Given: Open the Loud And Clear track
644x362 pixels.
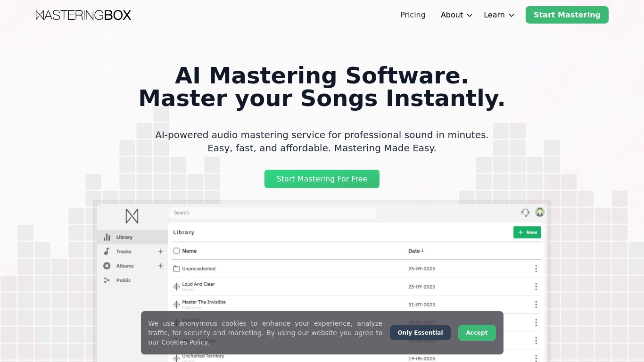Looking at the screenshot, I should [198, 284].
